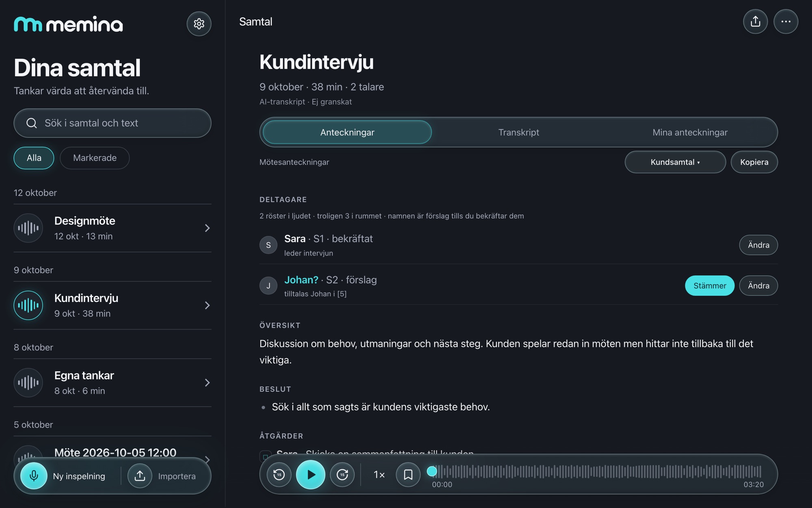Click the S avatar for Sara
The width and height of the screenshot is (812, 508).
click(x=268, y=245)
